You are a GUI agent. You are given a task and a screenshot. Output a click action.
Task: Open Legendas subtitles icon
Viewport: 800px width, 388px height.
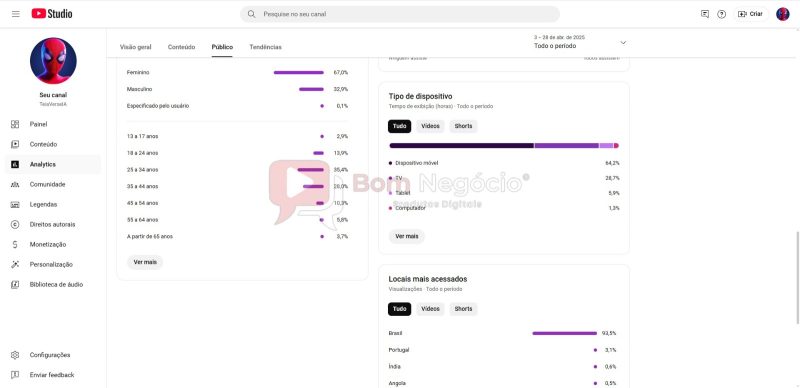[x=15, y=204]
